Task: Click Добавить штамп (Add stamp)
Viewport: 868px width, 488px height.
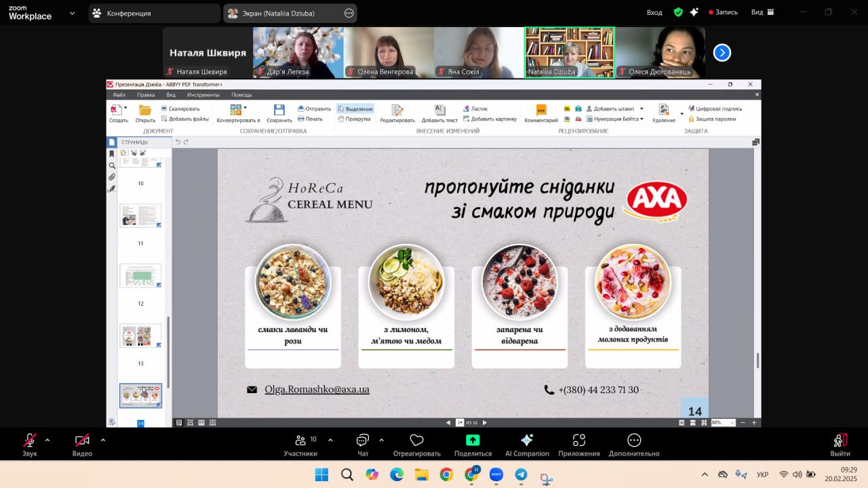Action: (610, 108)
